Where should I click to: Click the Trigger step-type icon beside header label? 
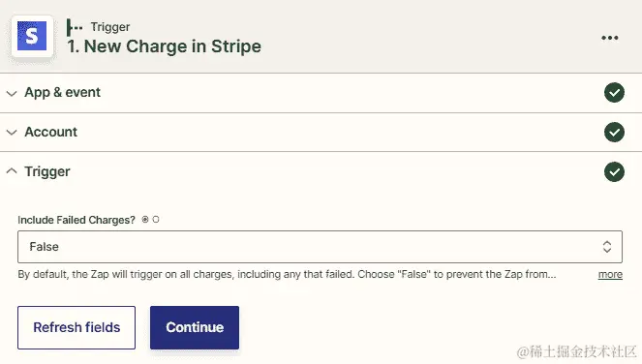coord(75,27)
